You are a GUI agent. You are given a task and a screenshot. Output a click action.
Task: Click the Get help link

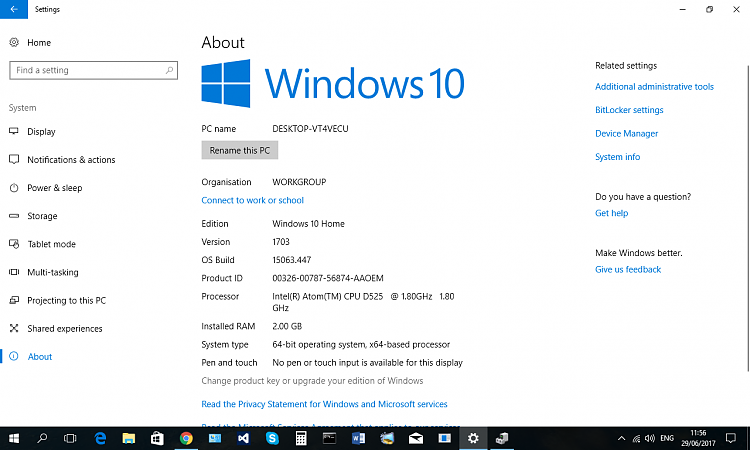click(612, 213)
